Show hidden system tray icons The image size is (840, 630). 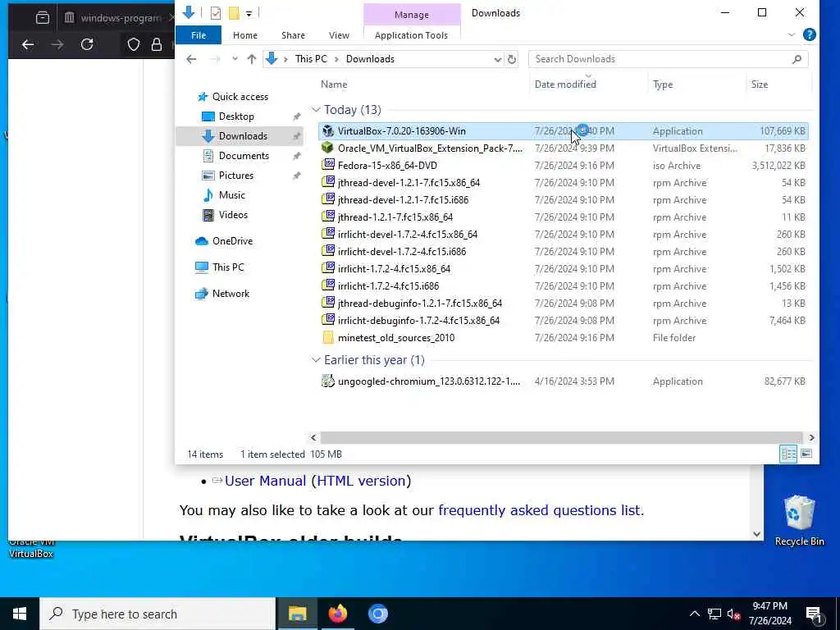[694, 614]
